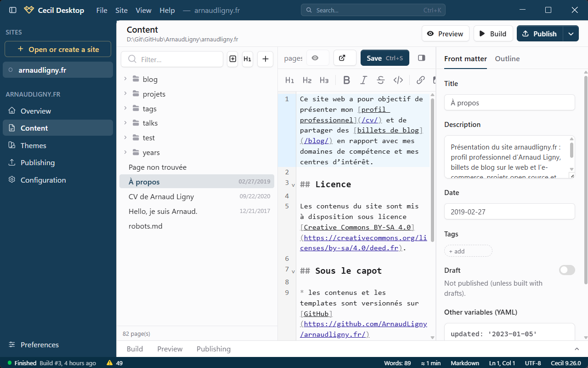This screenshot has height=368, width=588.
Task: Apply Heading 3 formatting in editor toolbar
Action: [x=324, y=80]
